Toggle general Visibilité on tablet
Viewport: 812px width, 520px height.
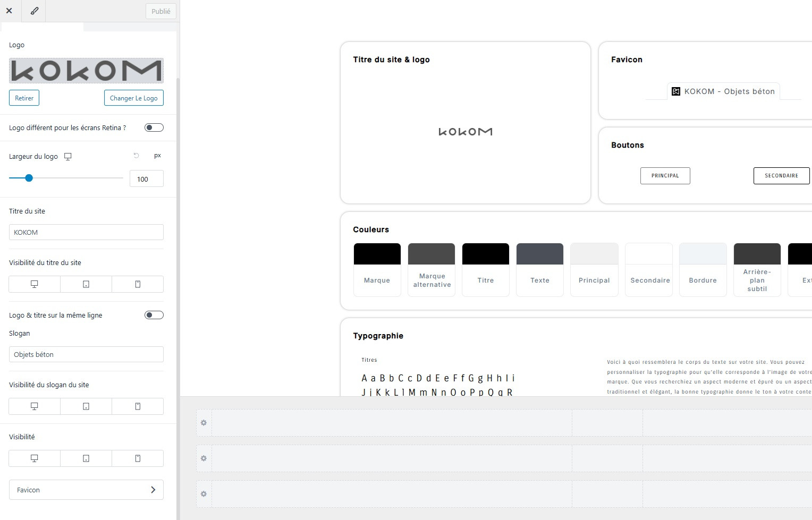(86, 458)
